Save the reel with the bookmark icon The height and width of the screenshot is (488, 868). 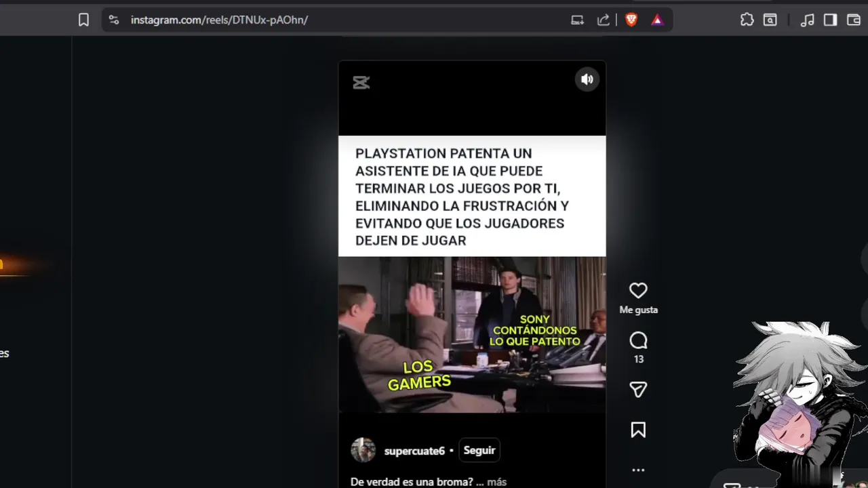click(x=638, y=430)
